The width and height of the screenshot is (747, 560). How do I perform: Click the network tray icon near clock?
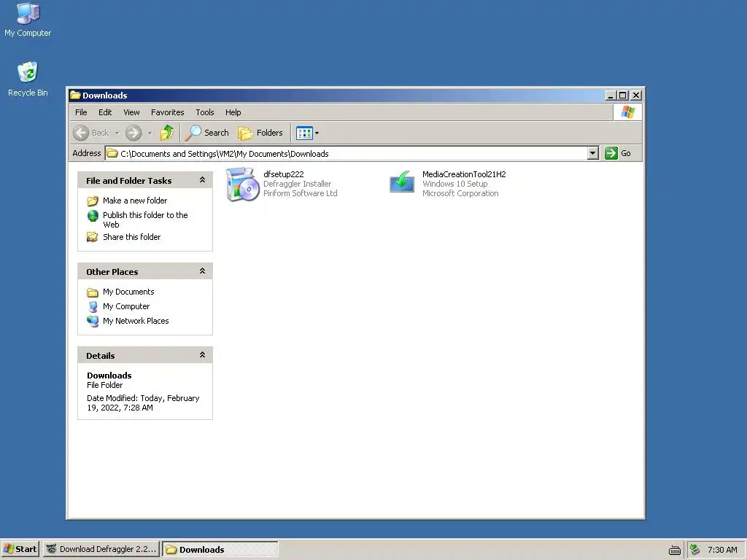point(695,550)
